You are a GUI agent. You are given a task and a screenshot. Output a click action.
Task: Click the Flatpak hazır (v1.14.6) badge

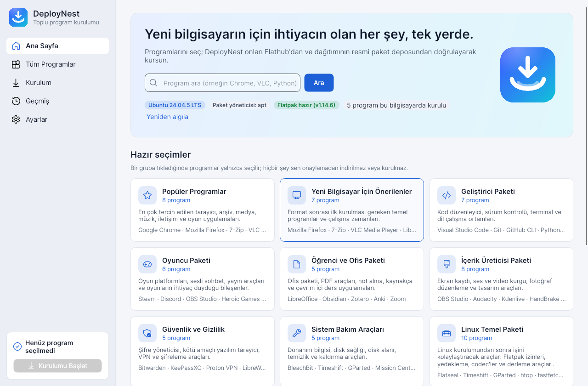(x=306, y=105)
